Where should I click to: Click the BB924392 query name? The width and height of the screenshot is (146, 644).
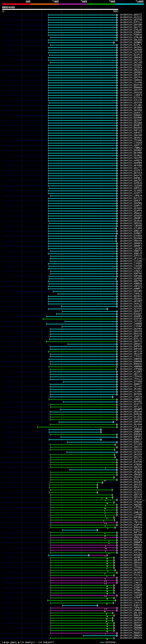[x=8, y=7]
